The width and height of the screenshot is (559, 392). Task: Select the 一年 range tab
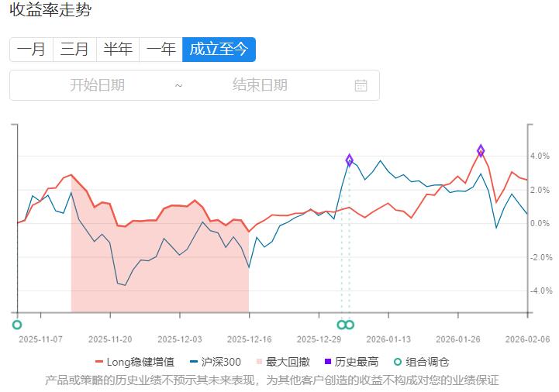[x=161, y=50]
